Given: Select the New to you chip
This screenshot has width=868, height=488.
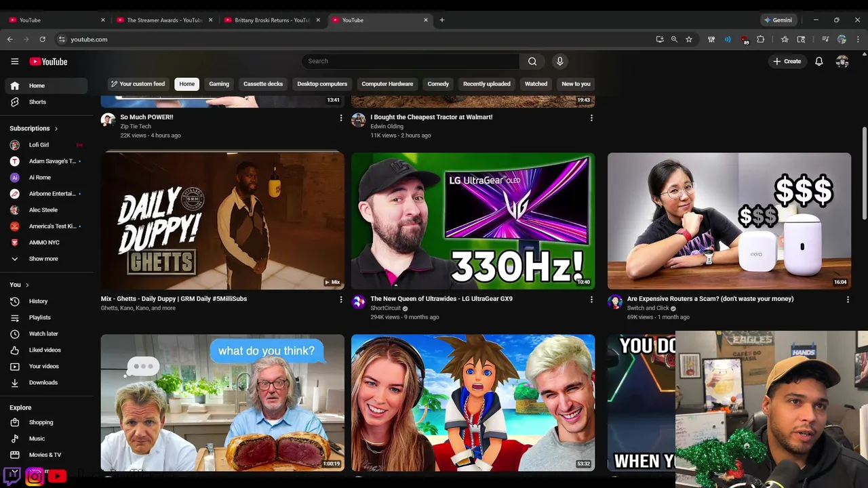Looking at the screenshot, I should click(576, 84).
